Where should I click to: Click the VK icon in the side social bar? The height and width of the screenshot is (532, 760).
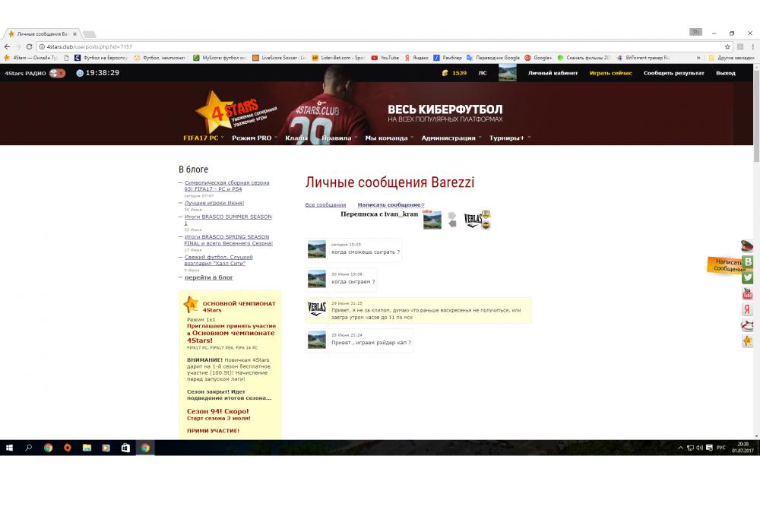pos(748,261)
